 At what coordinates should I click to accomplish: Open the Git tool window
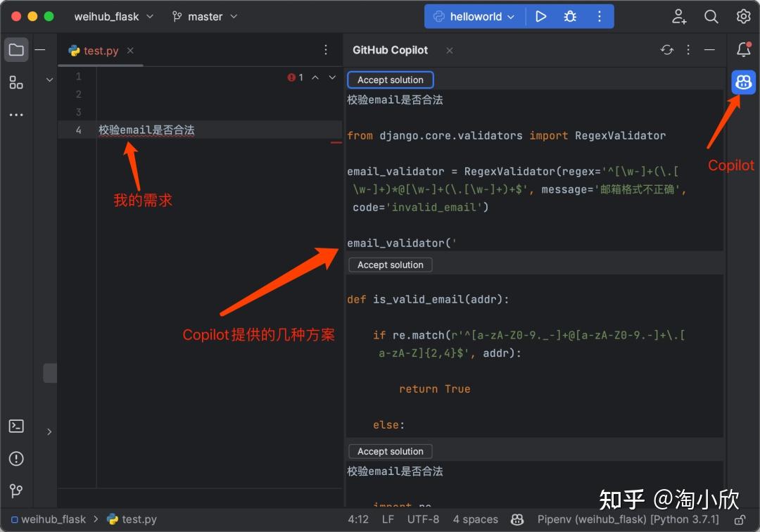pyautogui.click(x=16, y=490)
